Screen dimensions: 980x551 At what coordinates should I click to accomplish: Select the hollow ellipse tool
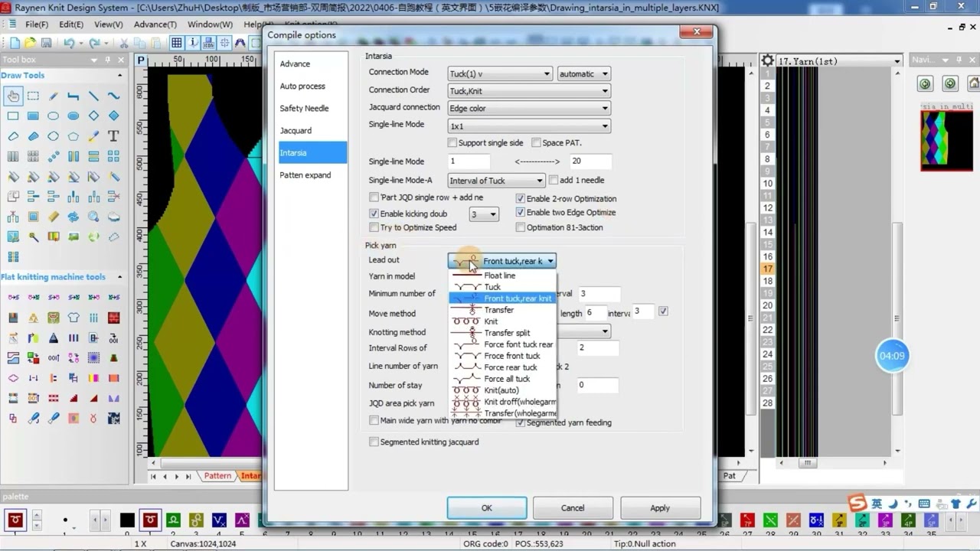coord(53,116)
